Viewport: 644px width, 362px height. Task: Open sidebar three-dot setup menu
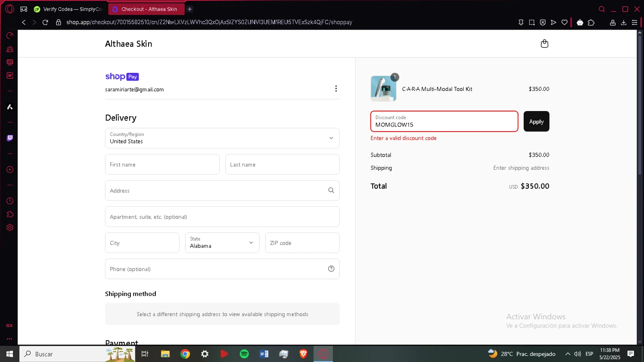tap(9, 339)
